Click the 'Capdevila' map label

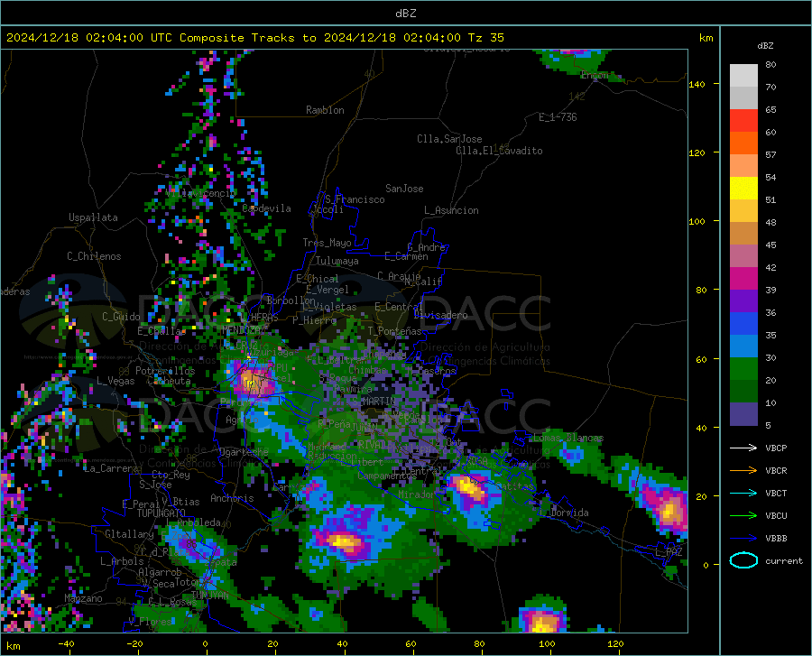(267, 208)
